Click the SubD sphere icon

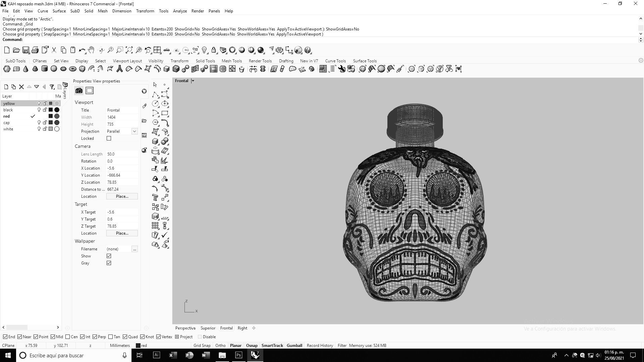(54, 69)
